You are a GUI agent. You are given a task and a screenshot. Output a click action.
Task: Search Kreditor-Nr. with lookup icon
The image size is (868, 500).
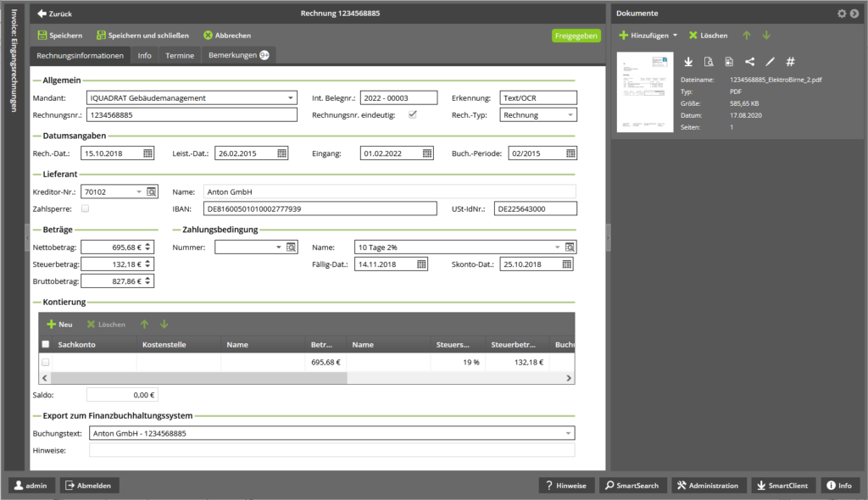(x=151, y=192)
